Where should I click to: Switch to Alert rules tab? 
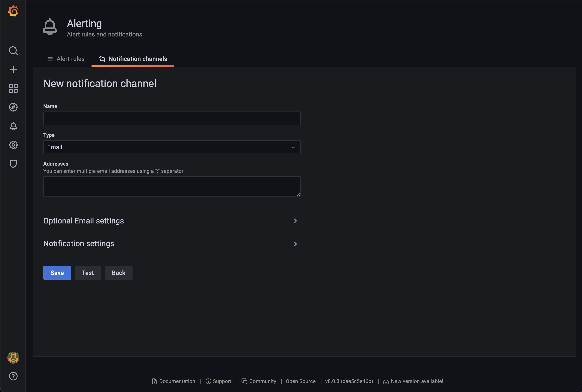click(x=66, y=59)
